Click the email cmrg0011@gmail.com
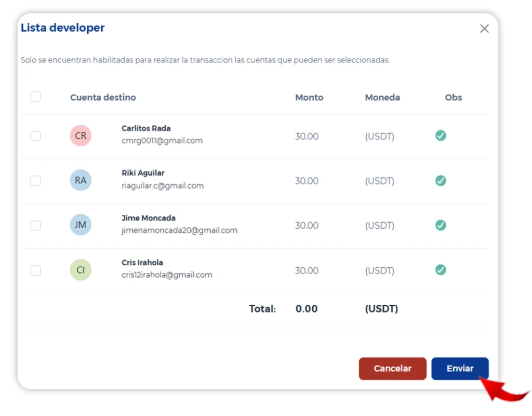This screenshot has width=532, height=416. 162,140
